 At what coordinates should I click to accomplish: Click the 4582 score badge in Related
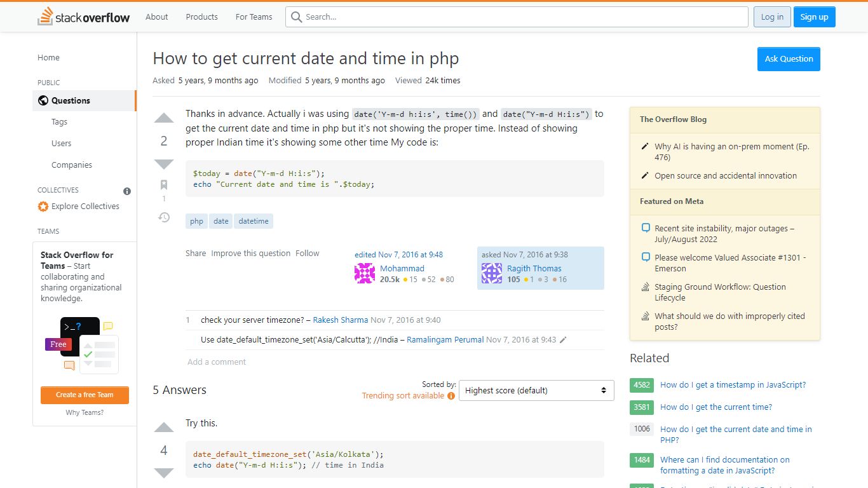pos(642,385)
